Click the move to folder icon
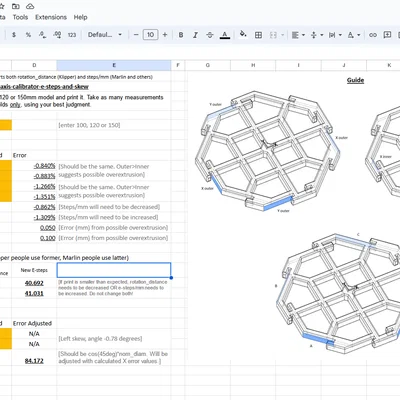 (15, 6)
